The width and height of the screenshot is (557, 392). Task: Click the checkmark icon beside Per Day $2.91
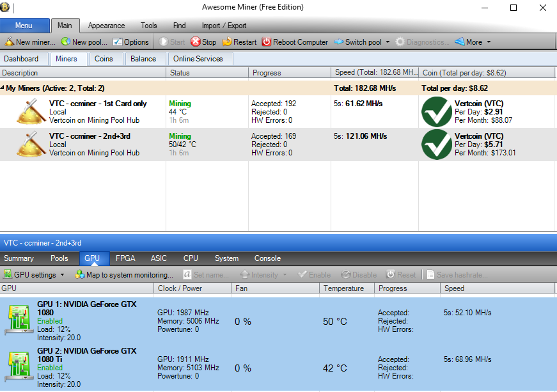(x=437, y=112)
